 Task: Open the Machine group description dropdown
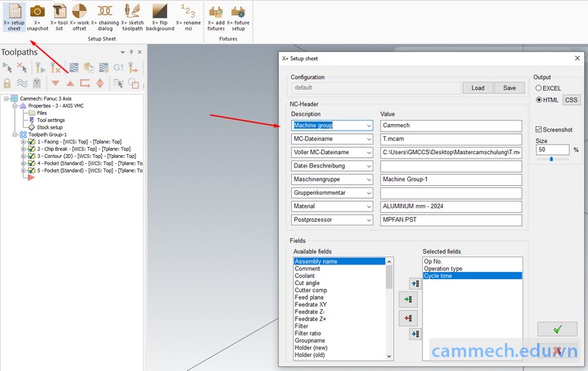point(369,126)
